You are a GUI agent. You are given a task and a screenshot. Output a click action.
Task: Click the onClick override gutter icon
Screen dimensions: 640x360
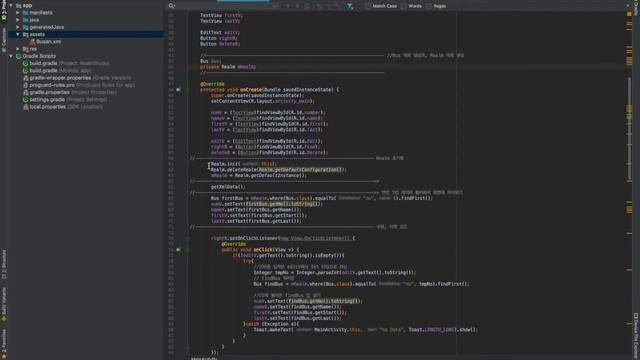pyautogui.click(x=178, y=249)
